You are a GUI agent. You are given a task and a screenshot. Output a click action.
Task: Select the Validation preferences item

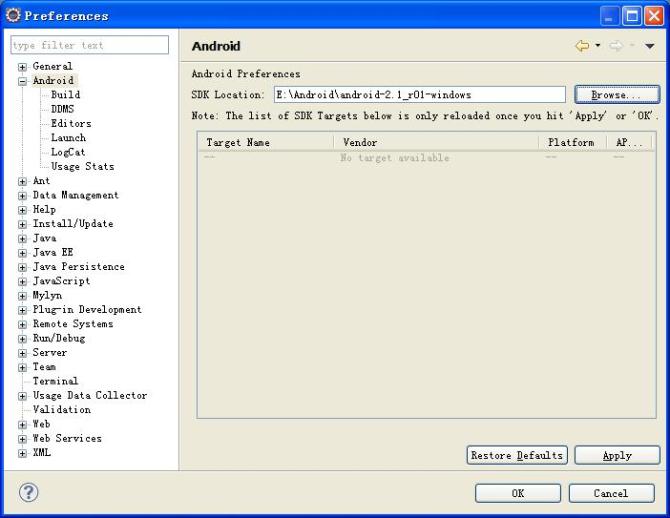point(61,410)
